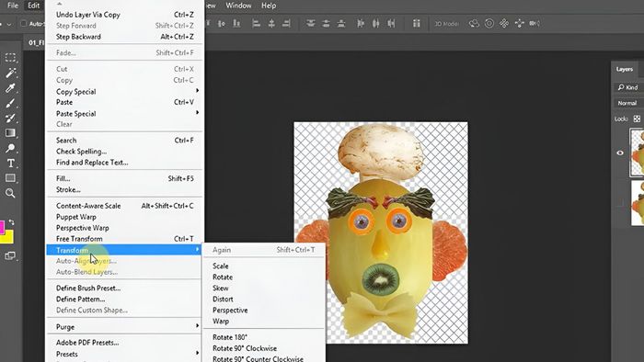Click the magenta foreground color swatch
This screenshot has height=362, width=644.
(2, 227)
